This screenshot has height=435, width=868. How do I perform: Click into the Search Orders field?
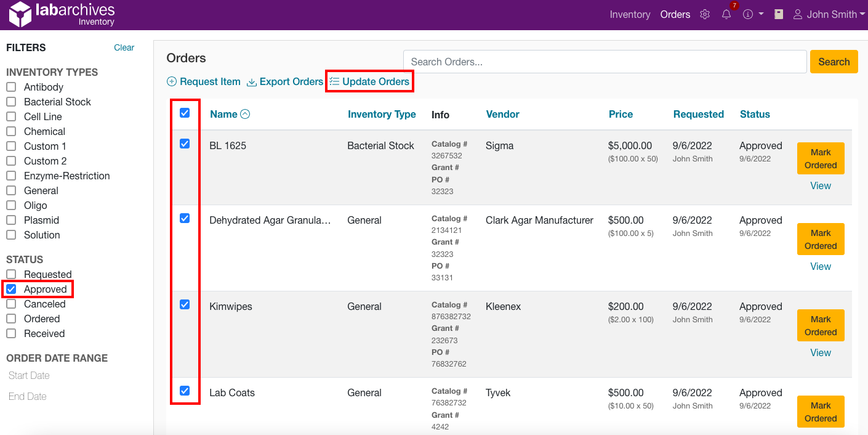(604, 62)
